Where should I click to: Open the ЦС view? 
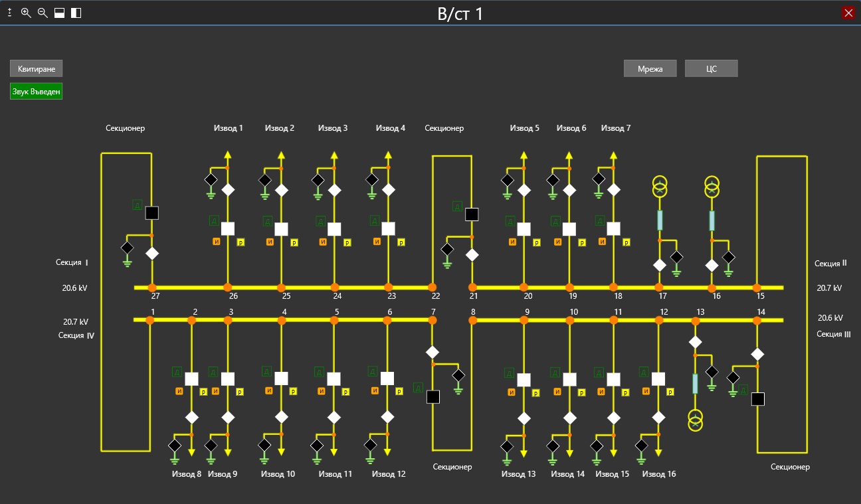click(x=711, y=68)
